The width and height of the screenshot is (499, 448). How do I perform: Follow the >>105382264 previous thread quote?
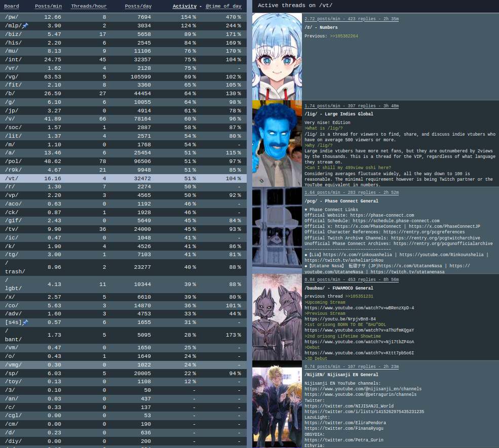[344, 36]
